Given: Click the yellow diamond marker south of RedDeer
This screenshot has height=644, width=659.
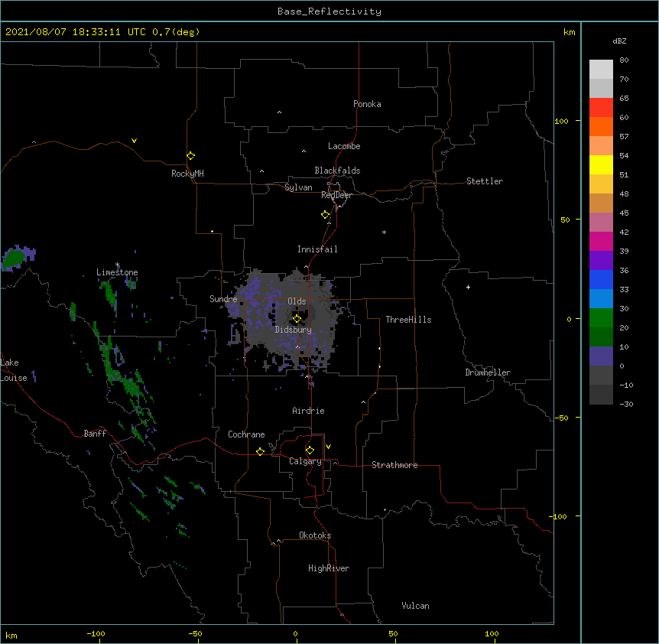Looking at the screenshot, I should tap(325, 215).
